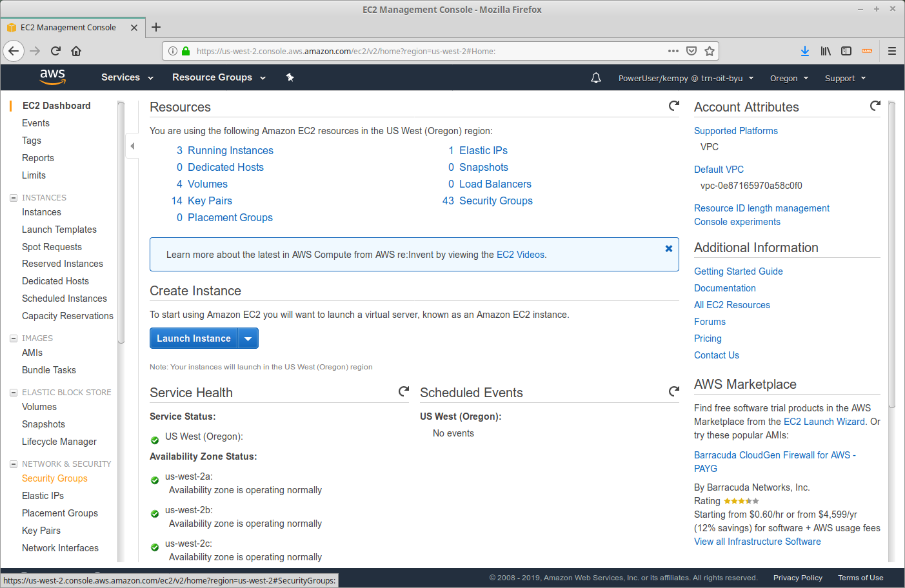Open Lifecycle Manager in sidebar
This screenshot has width=905, height=588.
[x=59, y=442]
